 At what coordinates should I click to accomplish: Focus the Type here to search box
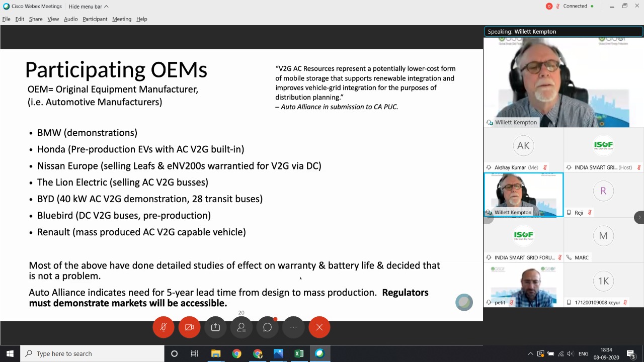[x=92, y=353]
